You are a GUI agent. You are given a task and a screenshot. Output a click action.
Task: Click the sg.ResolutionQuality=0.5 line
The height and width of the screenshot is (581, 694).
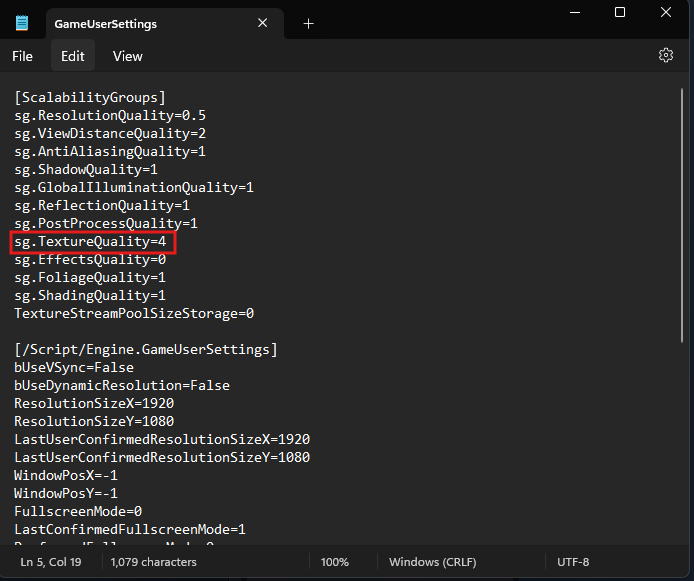pos(110,115)
